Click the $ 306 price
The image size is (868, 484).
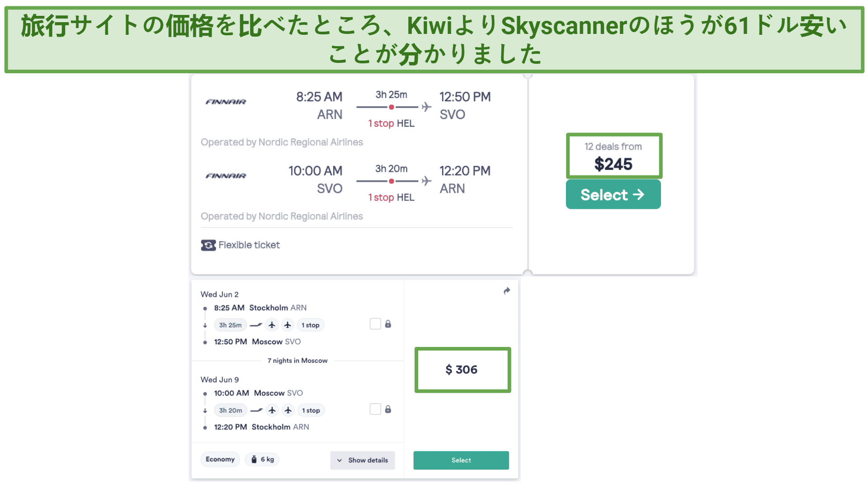tap(462, 370)
